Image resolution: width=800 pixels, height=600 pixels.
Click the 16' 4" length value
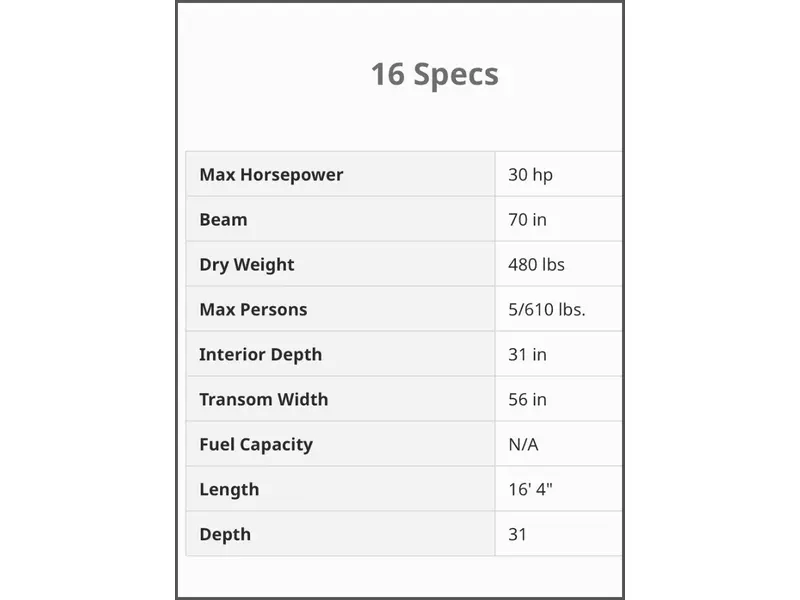pyautogui.click(x=530, y=490)
